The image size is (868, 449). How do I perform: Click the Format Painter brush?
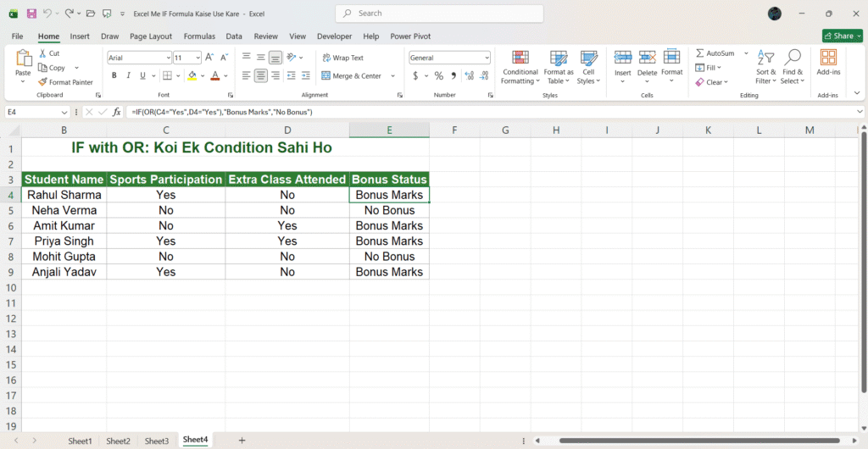pyautogui.click(x=42, y=82)
